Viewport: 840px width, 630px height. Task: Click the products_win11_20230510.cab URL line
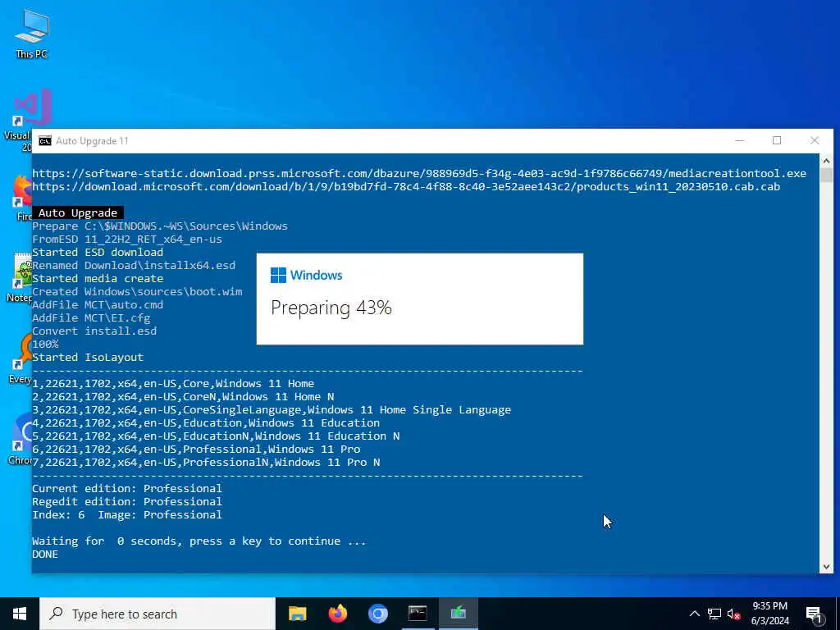coord(406,186)
